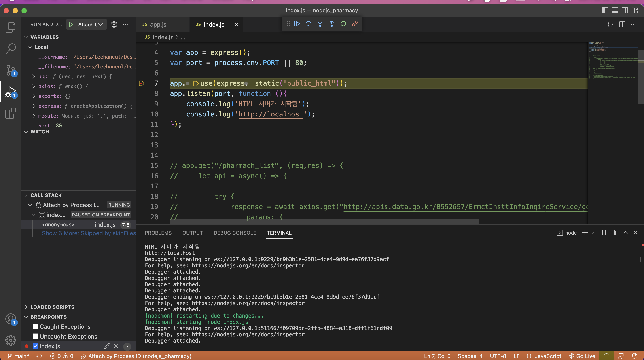Start debugging with green play button
The width and height of the screenshot is (644, 360).
click(x=71, y=25)
